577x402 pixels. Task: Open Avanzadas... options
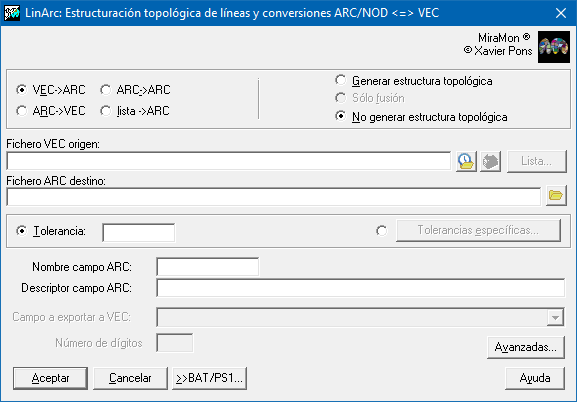525,347
